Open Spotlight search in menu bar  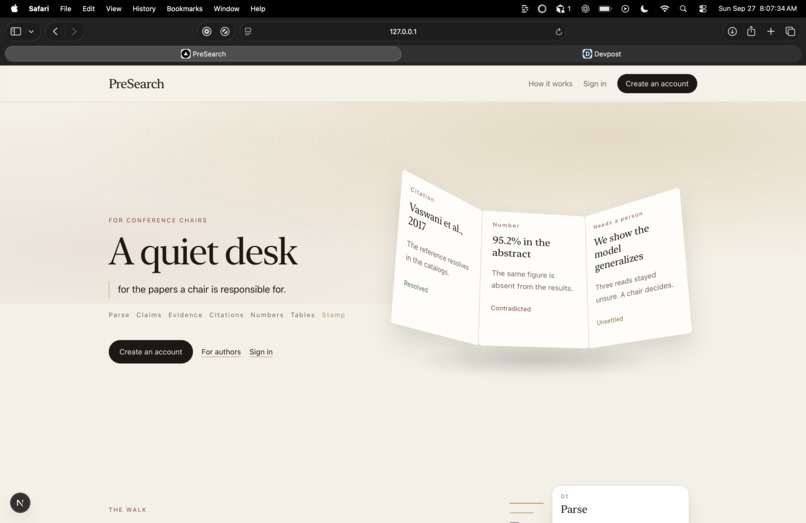coord(683,8)
